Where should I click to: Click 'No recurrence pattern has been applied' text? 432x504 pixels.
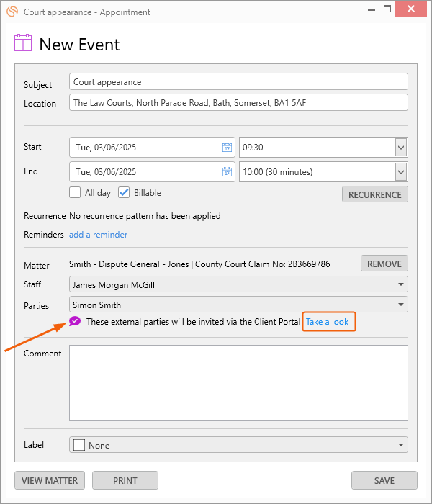pyautogui.click(x=145, y=216)
